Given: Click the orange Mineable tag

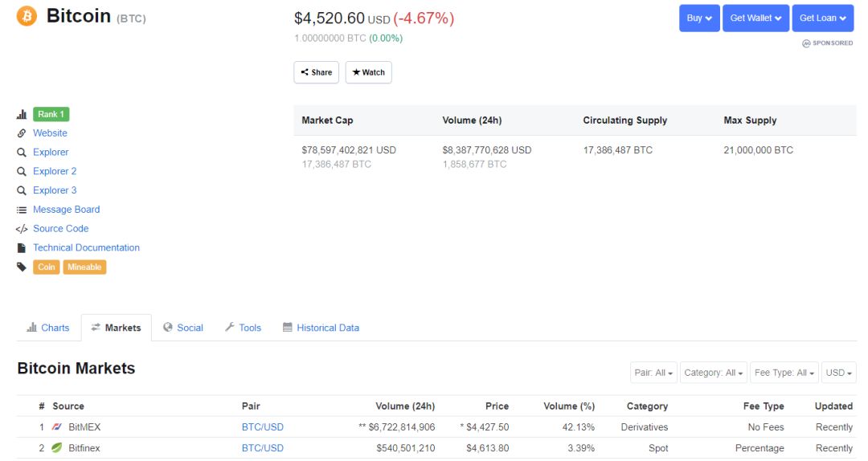Looking at the screenshot, I should pos(84,267).
